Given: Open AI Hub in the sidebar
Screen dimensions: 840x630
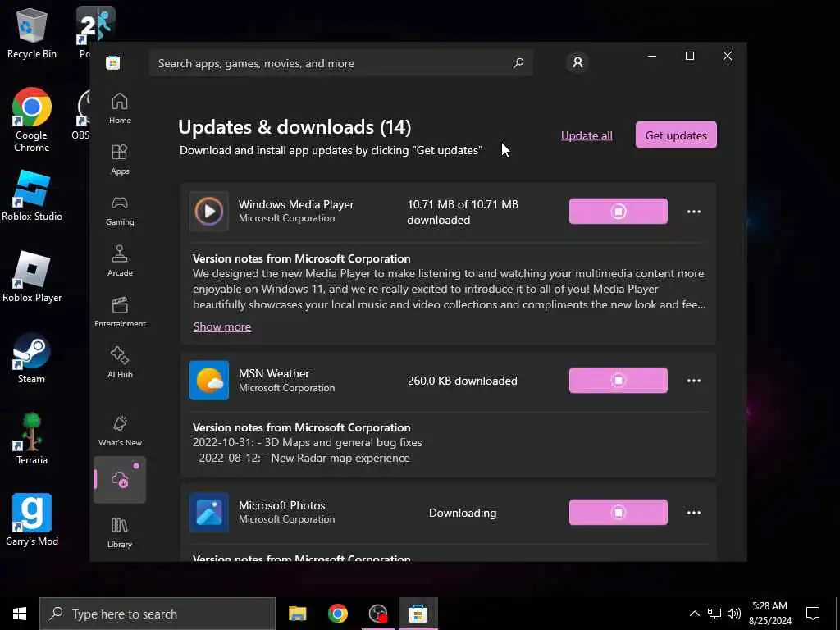Looking at the screenshot, I should pyautogui.click(x=120, y=363).
